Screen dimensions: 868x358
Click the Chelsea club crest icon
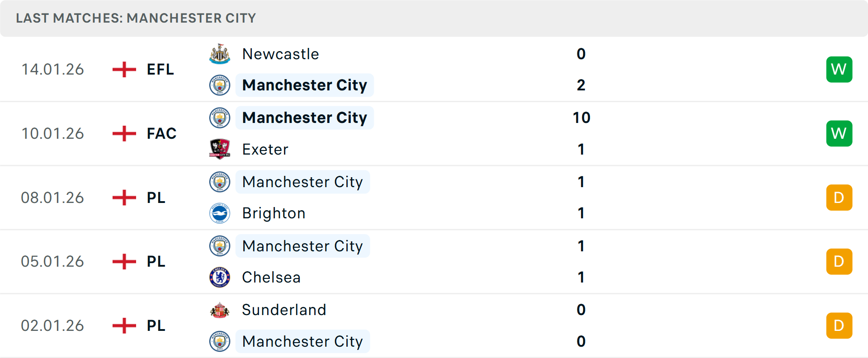(220, 277)
